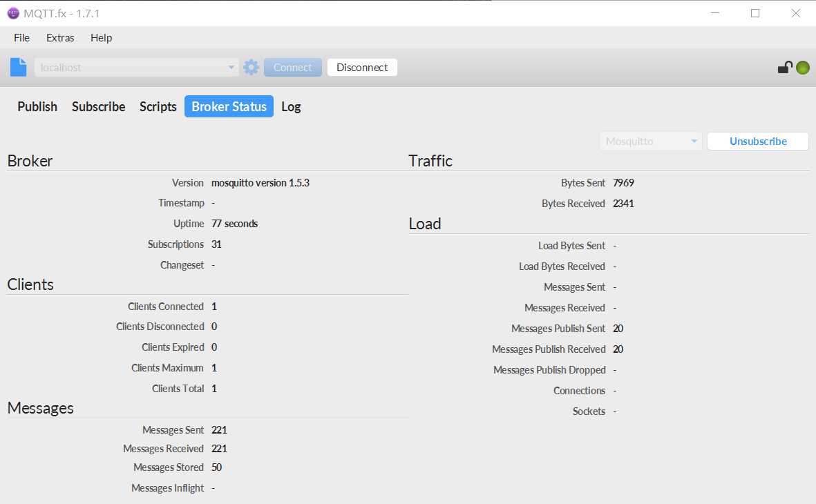The width and height of the screenshot is (816, 504).
Task: Click the green connection status indicator
Action: (x=802, y=68)
